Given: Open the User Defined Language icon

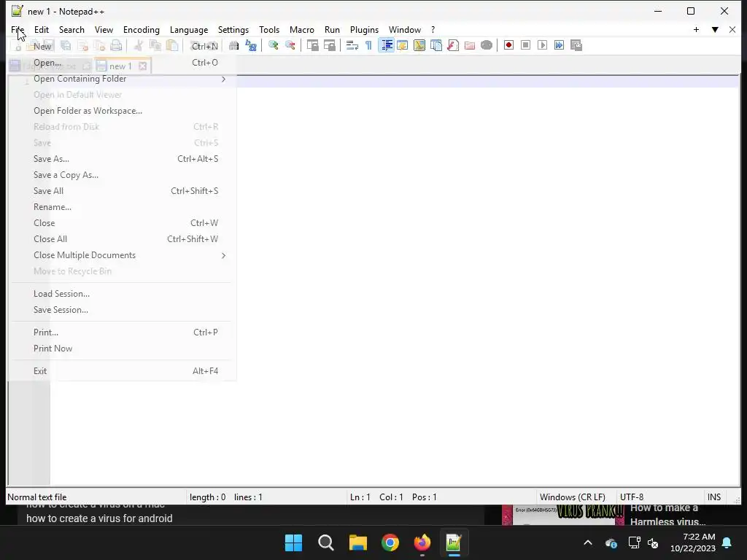Looking at the screenshot, I should pyautogui.click(x=403, y=45).
